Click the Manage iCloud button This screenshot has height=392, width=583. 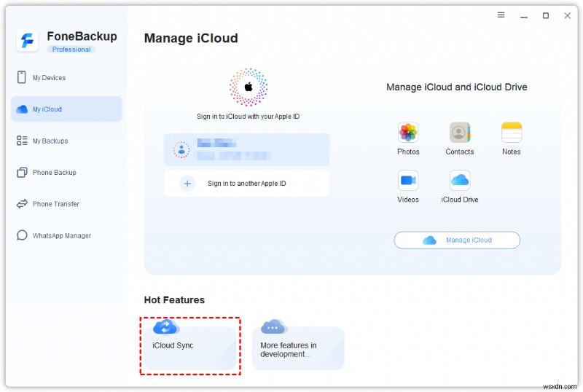pyautogui.click(x=457, y=240)
